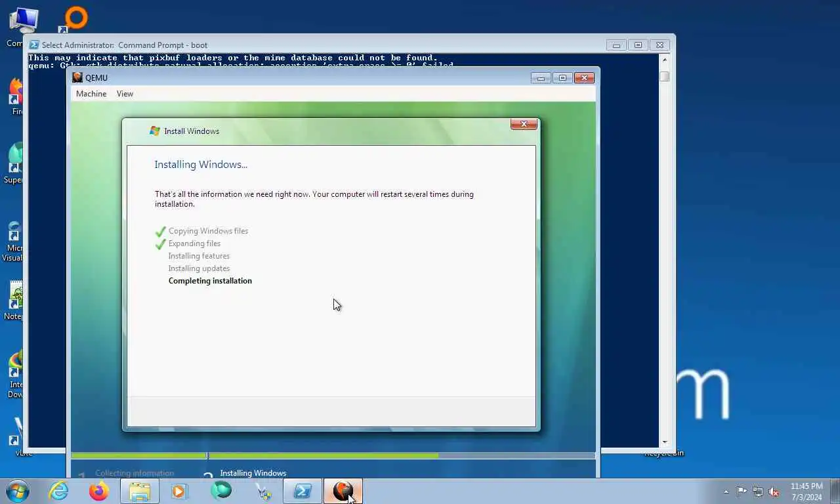Viewport: 840px width, 504px height.
Task: Open the clock showing 11:45 PM
Action: [807, 492]
